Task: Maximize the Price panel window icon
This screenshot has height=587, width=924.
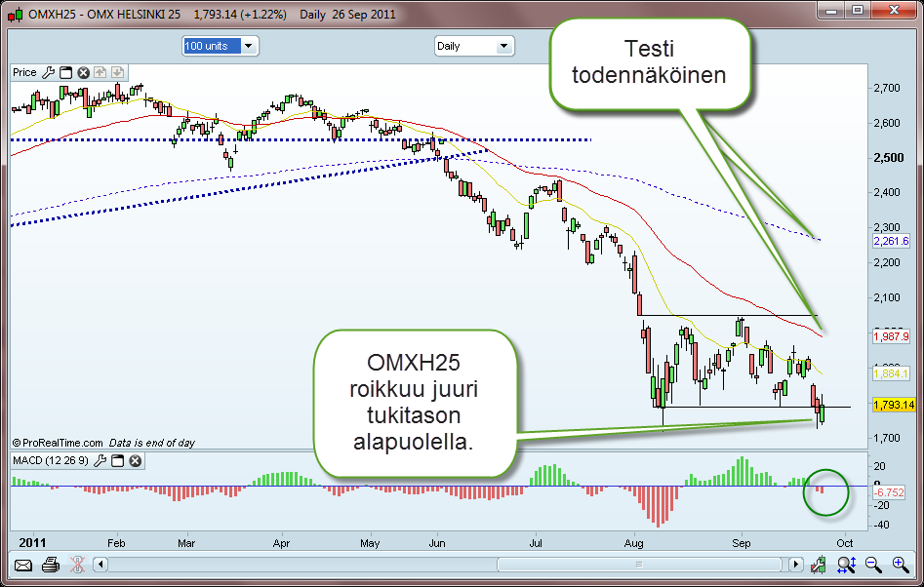Action: (66, 72)
